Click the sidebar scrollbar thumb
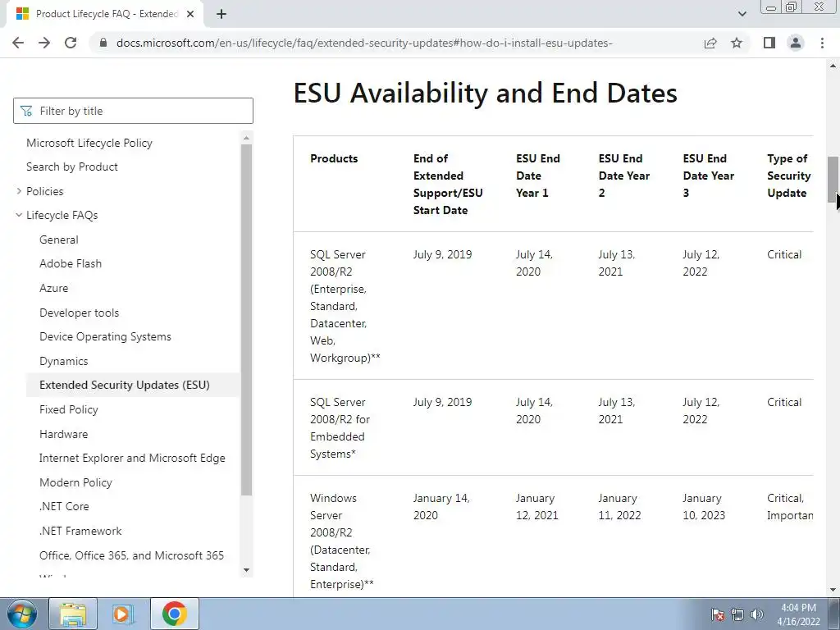 (246, 320)
